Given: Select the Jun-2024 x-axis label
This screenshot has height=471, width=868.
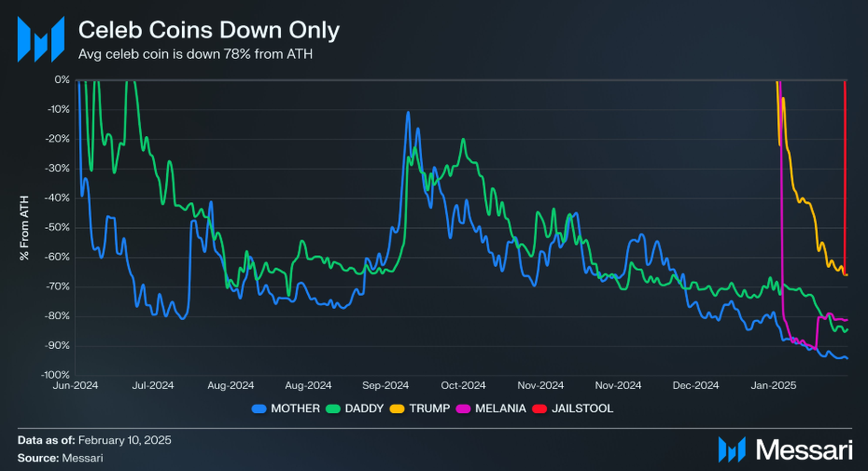Looking at the screenshot, I should click(x=75, y=384).
